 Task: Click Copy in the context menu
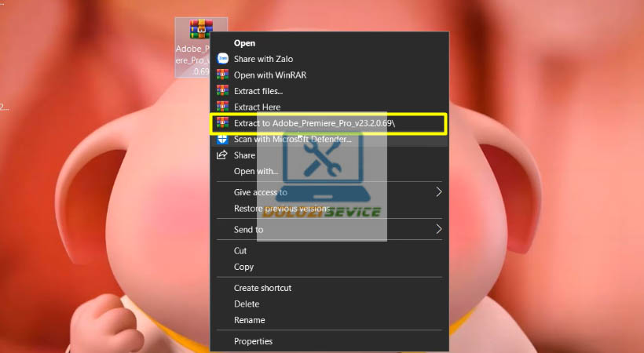(243, 267)
